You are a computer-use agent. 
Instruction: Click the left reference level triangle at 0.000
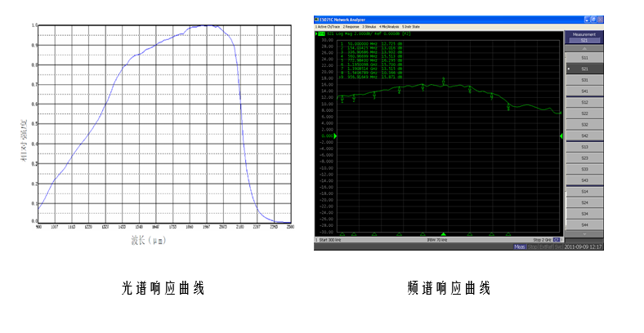point(335,135)
